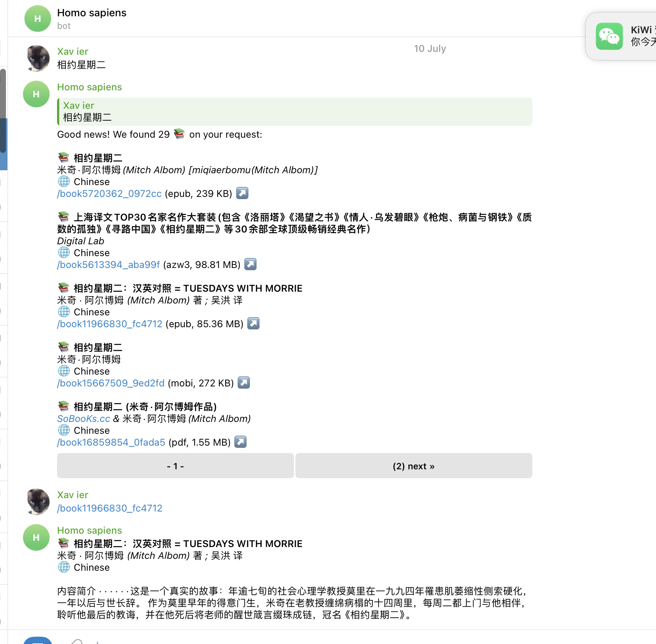Click Homo sapiens chat title in header
The image size is (656, 644).
(x=92, y=13)
